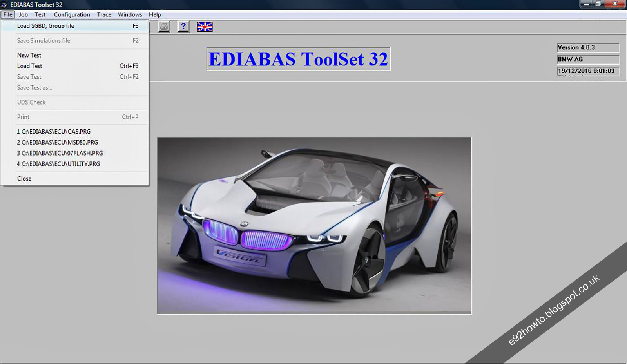Open recent file UTILITY.PRG
This screenshot has width=627, height=364.
[74, 164]
